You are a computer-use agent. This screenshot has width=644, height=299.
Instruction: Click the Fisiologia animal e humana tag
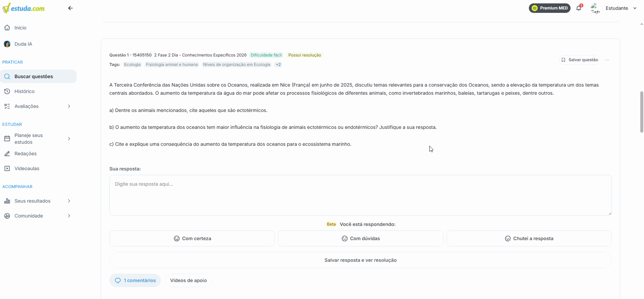pos(172,65)
